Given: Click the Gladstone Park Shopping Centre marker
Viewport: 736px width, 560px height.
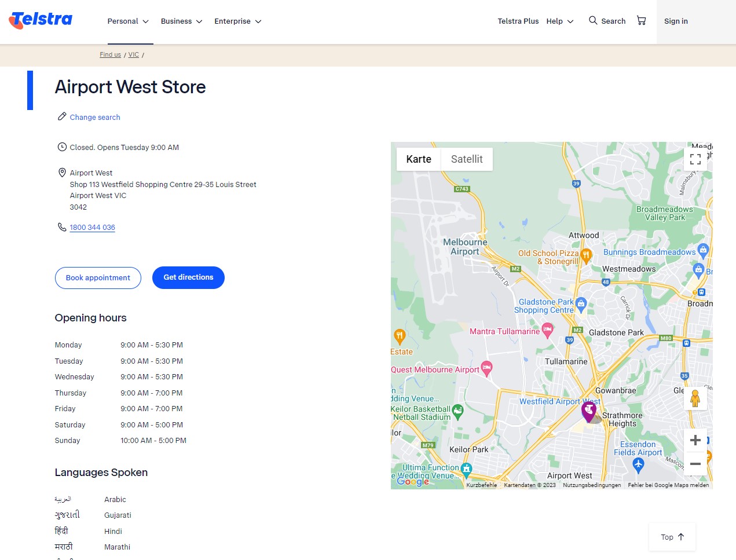Looking at the screenshot, I should [581, 305].
